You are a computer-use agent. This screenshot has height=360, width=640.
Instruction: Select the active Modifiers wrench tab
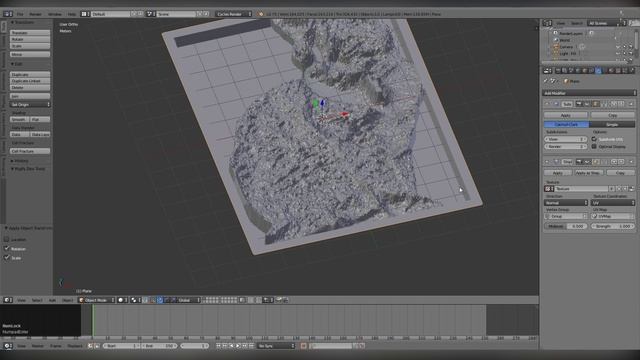(x=599, y=71)
